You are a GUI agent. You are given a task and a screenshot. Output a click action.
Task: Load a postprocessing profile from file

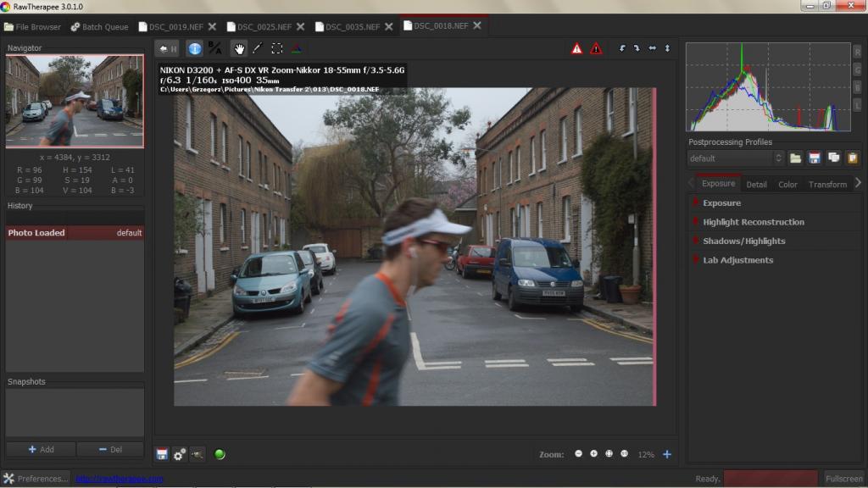pyautogui.click(x=796, y=158)
